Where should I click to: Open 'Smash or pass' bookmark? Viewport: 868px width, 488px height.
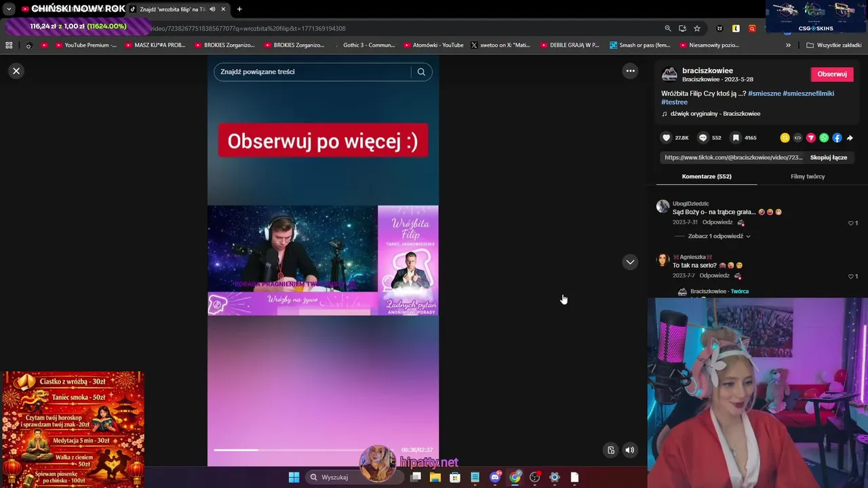640,45
